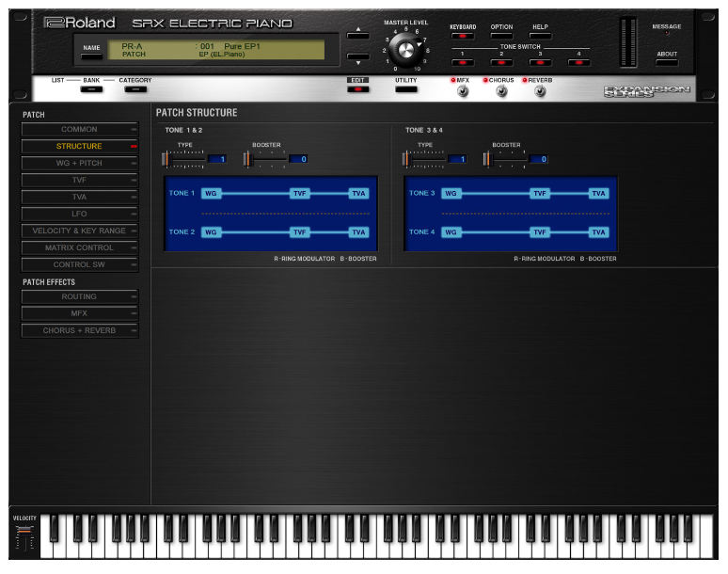Click Tone 1 & 2 Type value field
Screen dimensions: 728x574
click(x=217, y=159)
